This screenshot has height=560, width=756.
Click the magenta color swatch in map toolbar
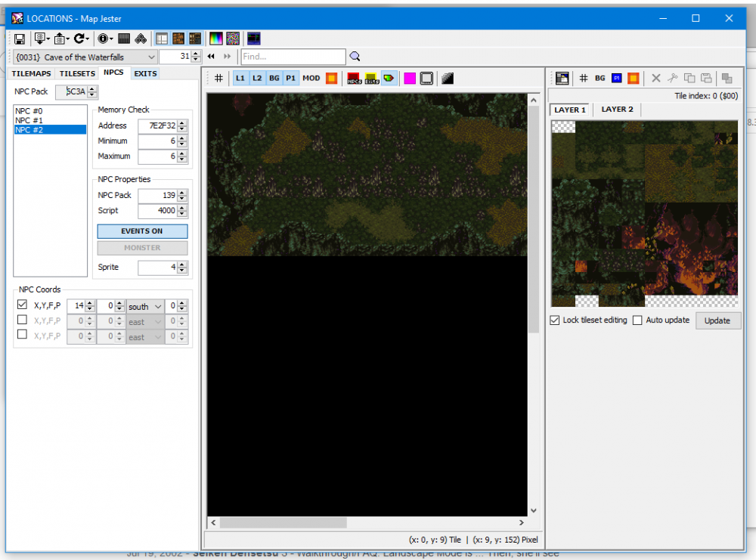pyautogui.click(x=409, y=78)
